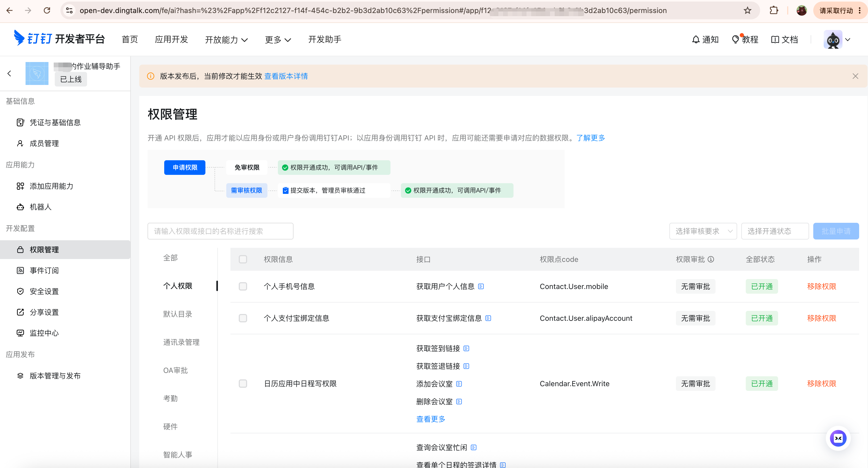Image resolution: width=868 pixels, height=468 pixels.
Task: Open doc icon beside 删除会议室
Action: (x=459, y=402)
